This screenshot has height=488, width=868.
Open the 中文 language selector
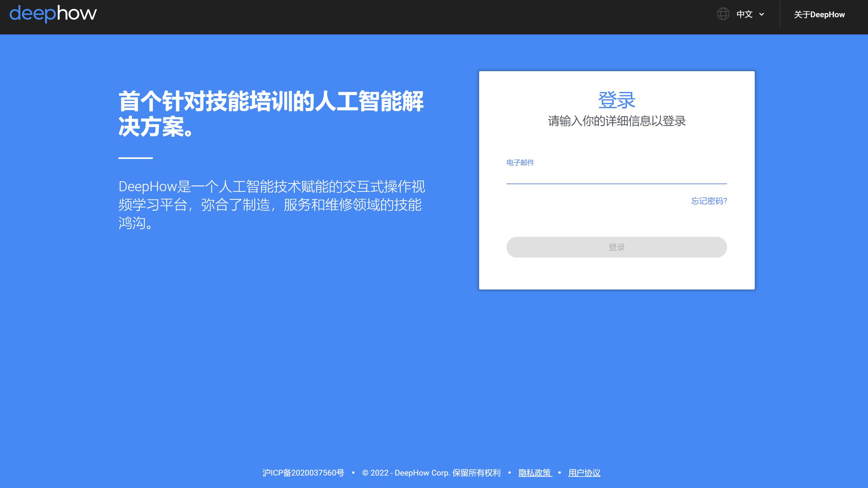click(744, 14)
